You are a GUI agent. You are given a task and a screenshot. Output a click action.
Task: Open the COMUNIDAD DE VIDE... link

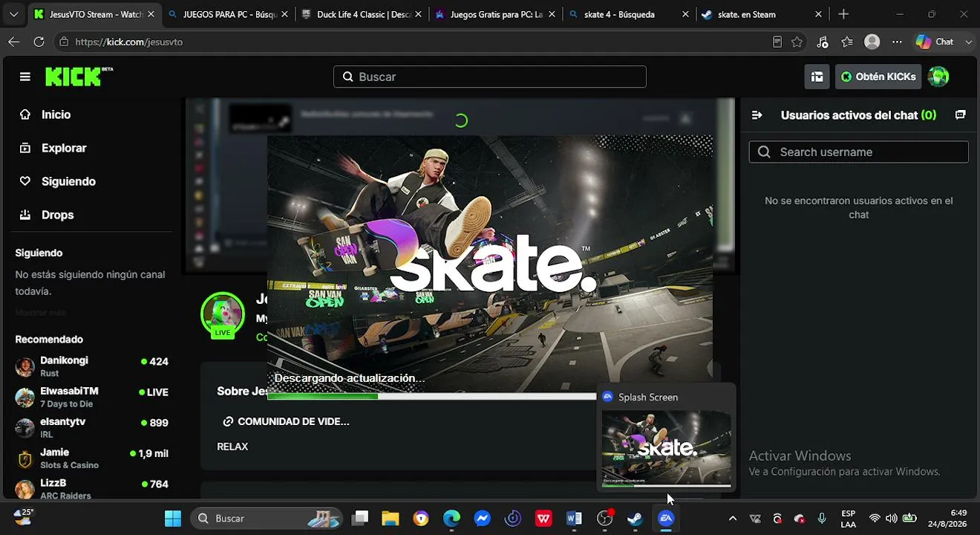pos(286,421)
